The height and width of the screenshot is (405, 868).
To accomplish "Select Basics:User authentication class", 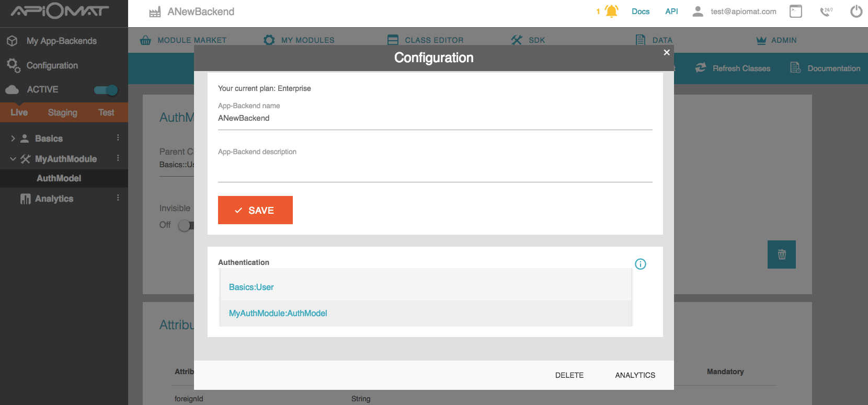I will click(426, 287).
